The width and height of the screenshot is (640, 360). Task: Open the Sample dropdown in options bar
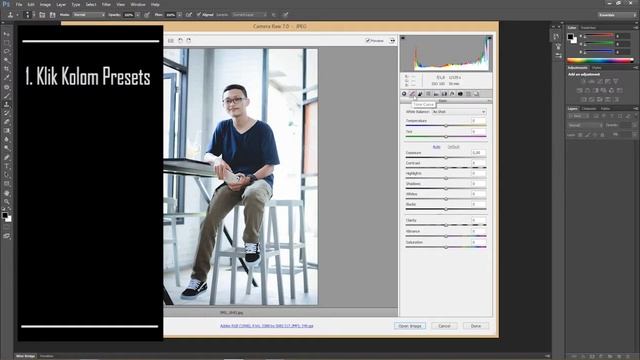click(249, 15)
